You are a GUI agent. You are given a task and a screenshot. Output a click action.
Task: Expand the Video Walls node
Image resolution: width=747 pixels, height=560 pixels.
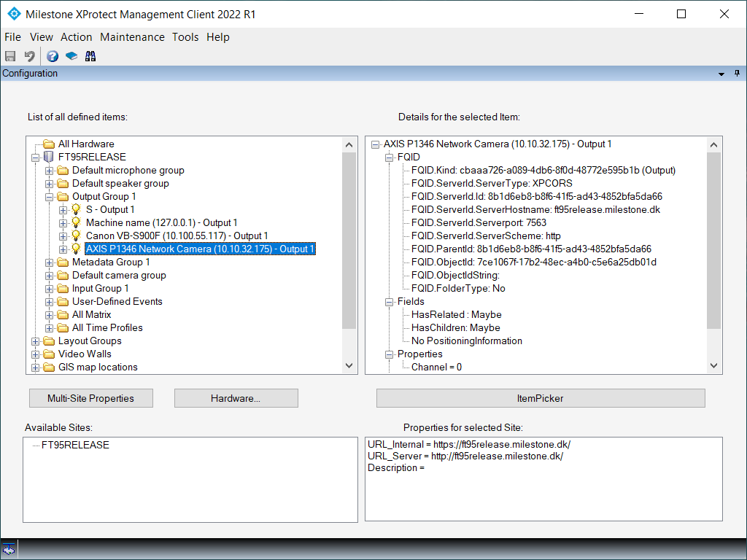[x=35, y=354]
